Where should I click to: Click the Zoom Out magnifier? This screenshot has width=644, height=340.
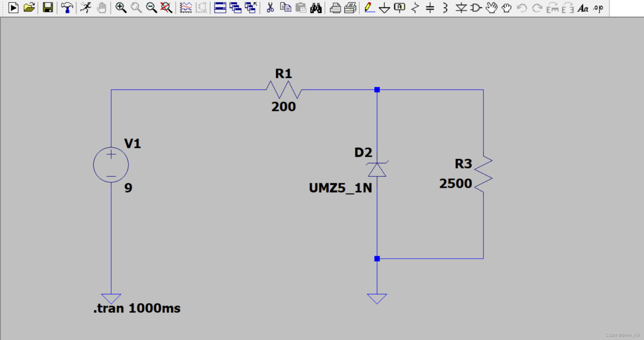151,8
